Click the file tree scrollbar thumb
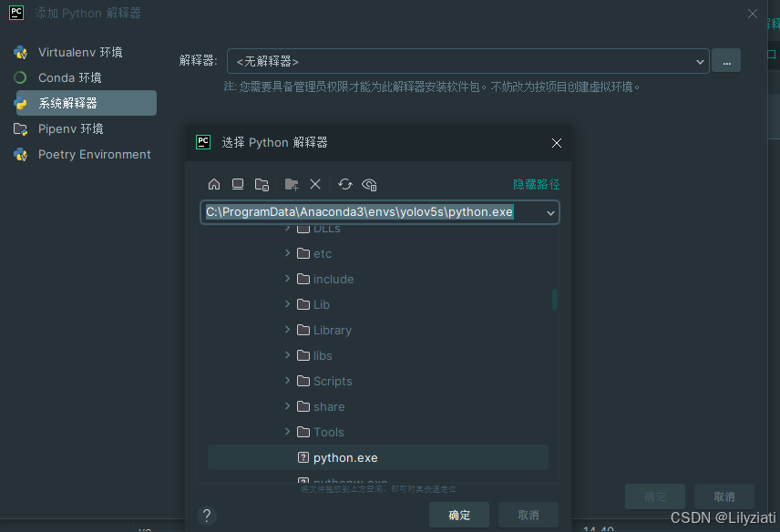This screenshot has height=532, width=780. click(555, 300)
